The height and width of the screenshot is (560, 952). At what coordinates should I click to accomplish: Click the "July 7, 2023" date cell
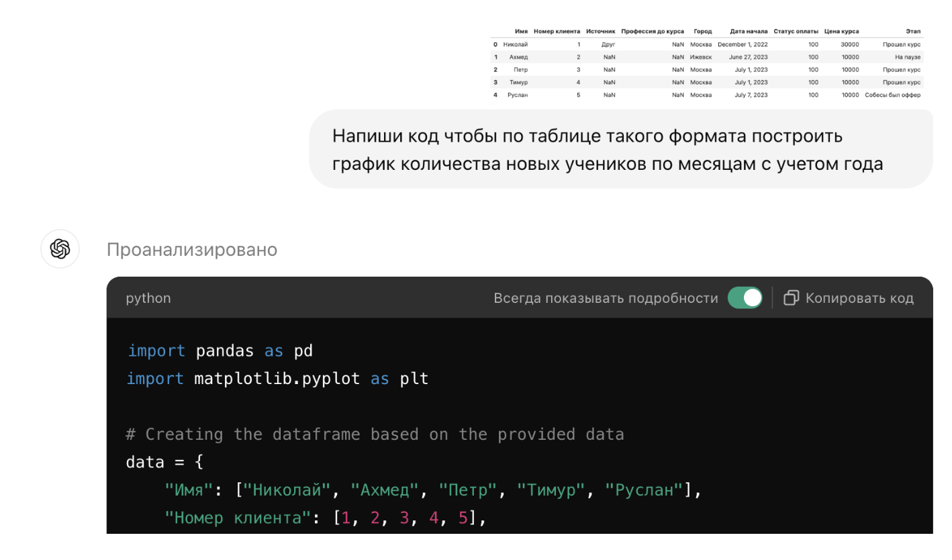pyautogui.click(x=751, y=95)
